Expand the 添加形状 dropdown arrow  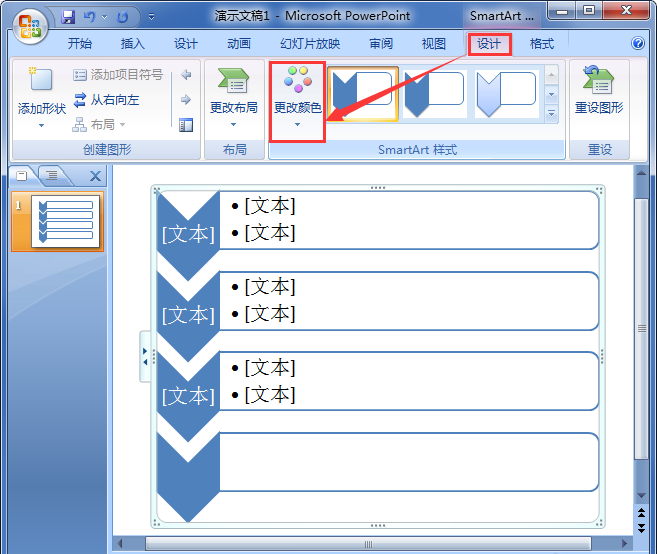pyautogui.click(x=41, y=125)
